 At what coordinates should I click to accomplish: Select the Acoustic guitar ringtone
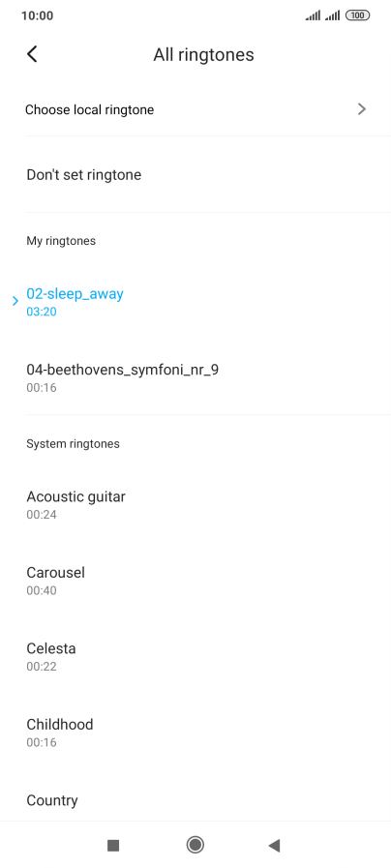195,504
